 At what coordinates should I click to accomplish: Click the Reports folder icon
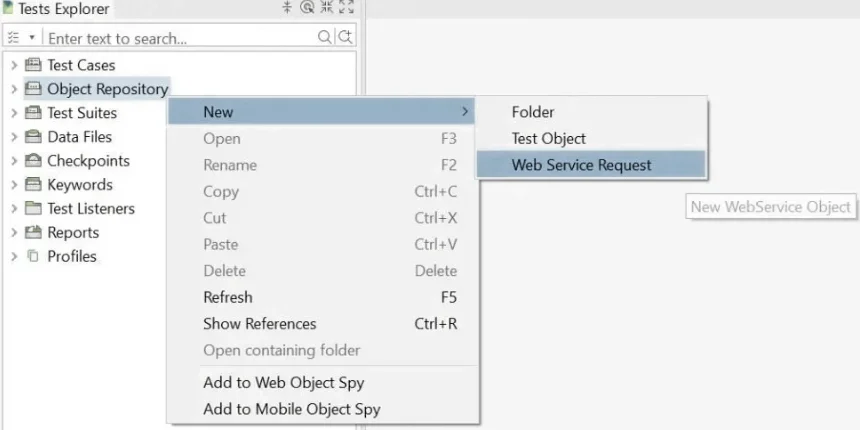(x=33, y=233)
